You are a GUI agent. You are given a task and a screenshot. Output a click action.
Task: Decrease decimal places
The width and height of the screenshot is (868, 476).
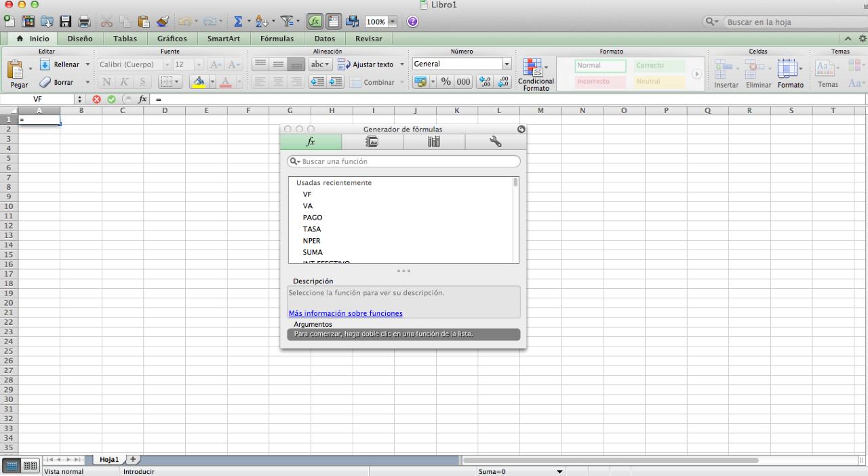click(x=503, y=82)
